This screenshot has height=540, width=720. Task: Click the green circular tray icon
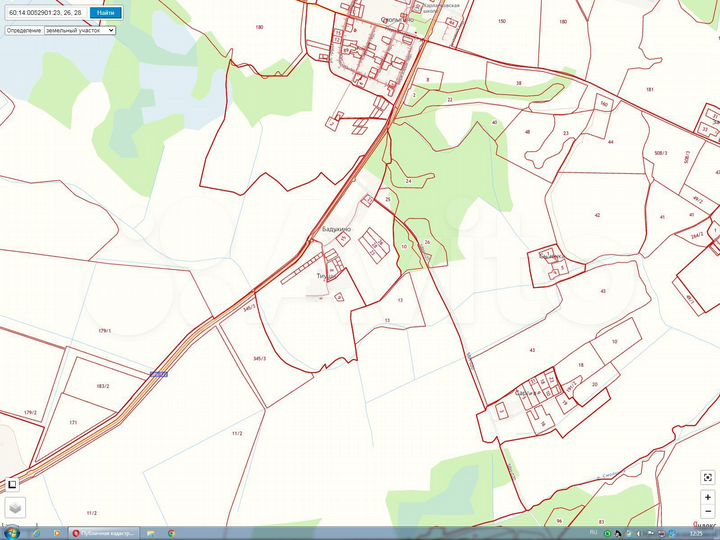[x=607, y=534]
